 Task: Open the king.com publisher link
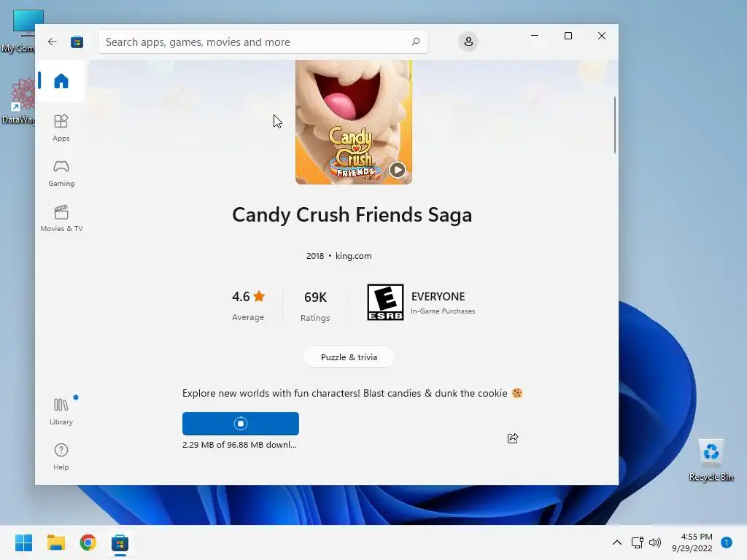click(x=354, y=256)
